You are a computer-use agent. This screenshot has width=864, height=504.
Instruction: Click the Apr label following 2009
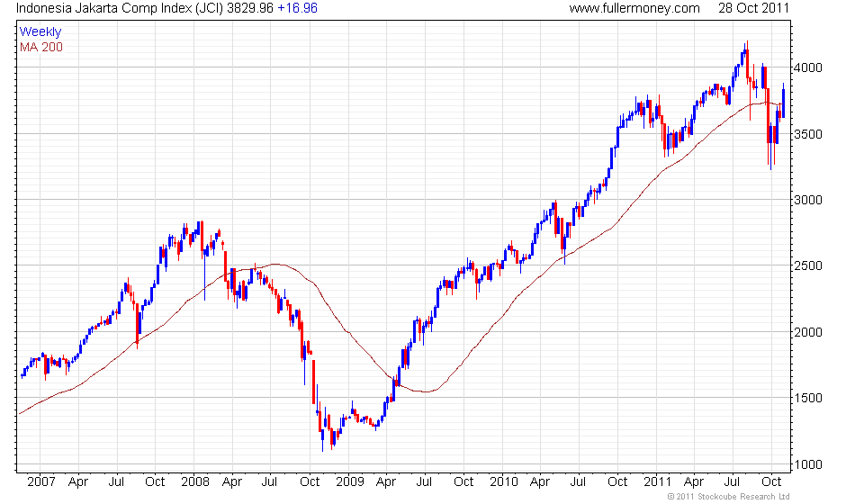click(x=386, y=482)
